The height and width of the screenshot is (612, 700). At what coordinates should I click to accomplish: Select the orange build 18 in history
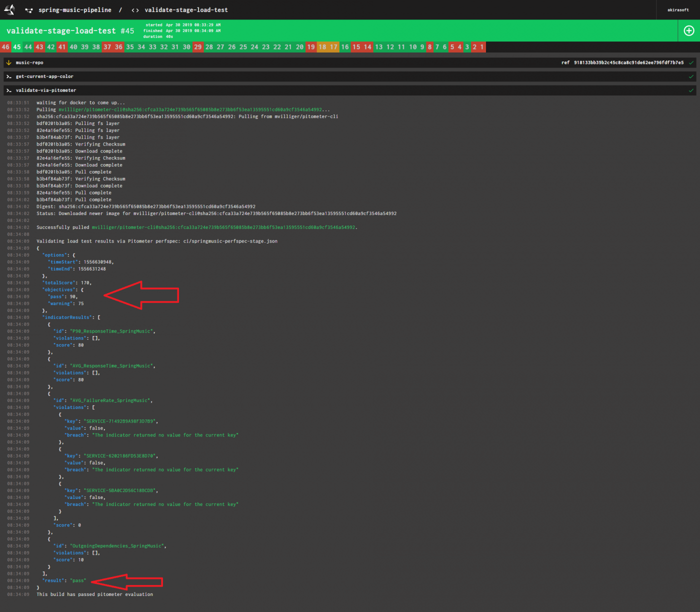coord(322,46)
